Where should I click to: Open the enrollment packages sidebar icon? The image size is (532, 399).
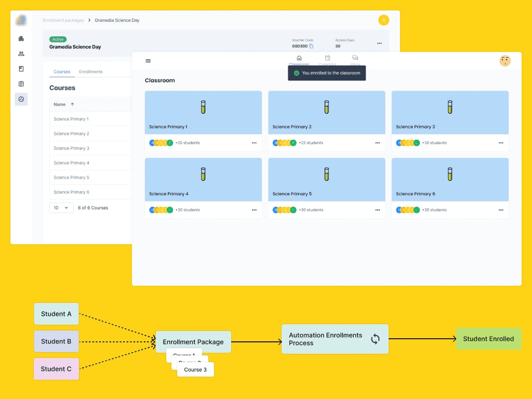pos(21,99)
